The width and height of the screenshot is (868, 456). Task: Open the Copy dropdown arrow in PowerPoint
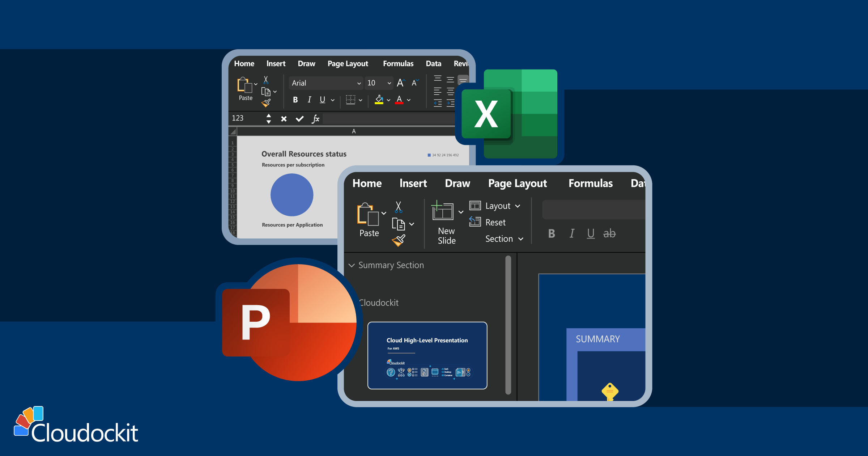pos(412,224)
